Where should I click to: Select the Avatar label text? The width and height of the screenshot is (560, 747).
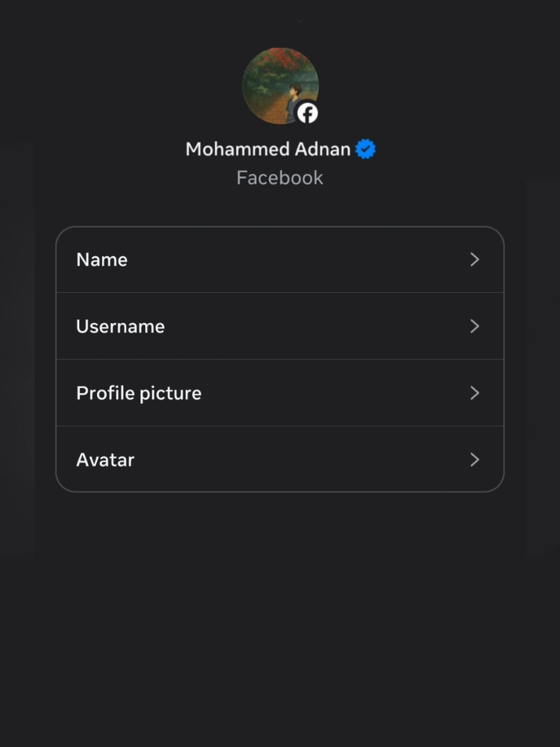[105, 460]
